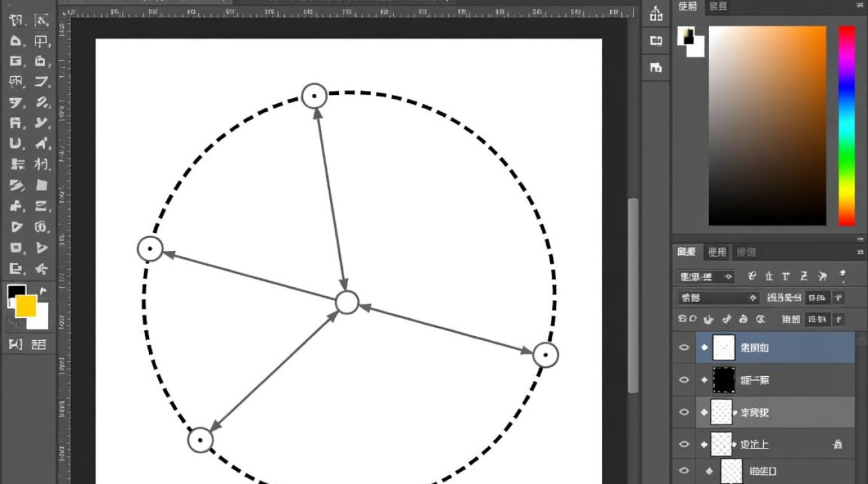Viewport: 868px width, 484px height.
Task: Open the layers panel flyout menu icon
Action: pyautogui.click(x=860, y=252)
